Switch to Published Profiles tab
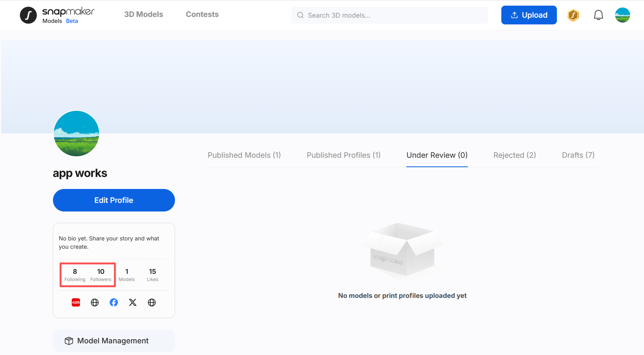This screenshot has width=644, height=355. point(344,155)
